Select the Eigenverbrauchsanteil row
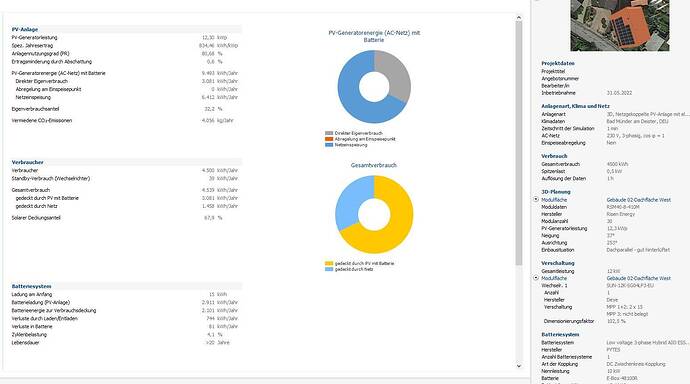 pos(125,109)
